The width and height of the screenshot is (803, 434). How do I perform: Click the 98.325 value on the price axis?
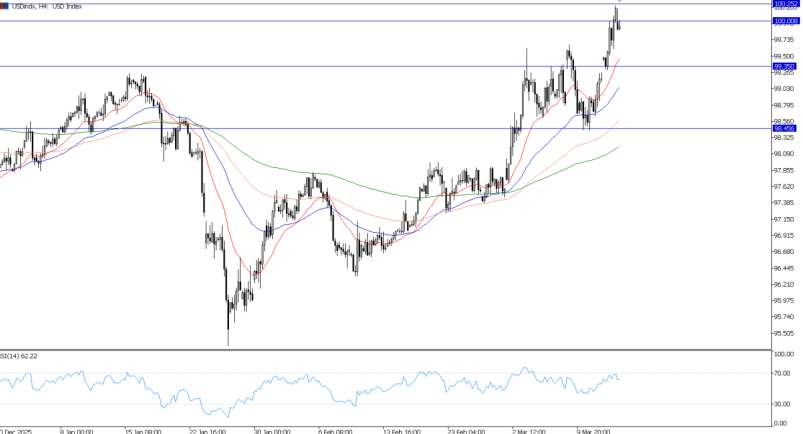click(x=784, y=138)
